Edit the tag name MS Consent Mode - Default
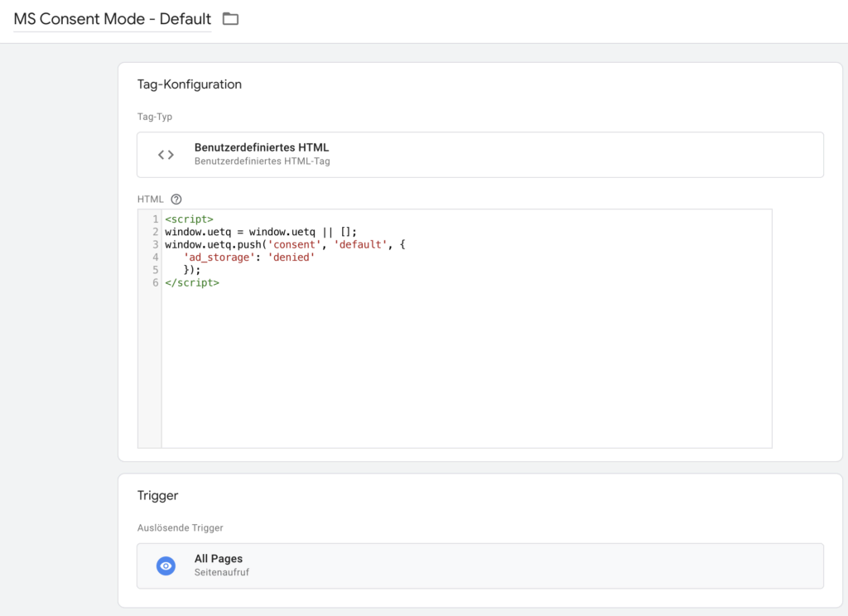The height and width of the screenshot is (616, 848). pyautogui.click(x=113, y=19)
